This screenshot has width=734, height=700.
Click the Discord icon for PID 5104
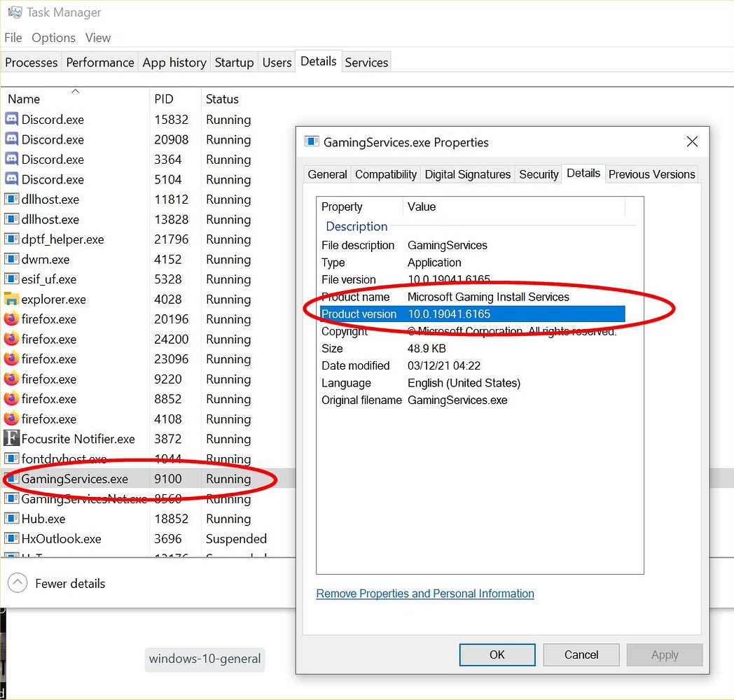point(12,179)
